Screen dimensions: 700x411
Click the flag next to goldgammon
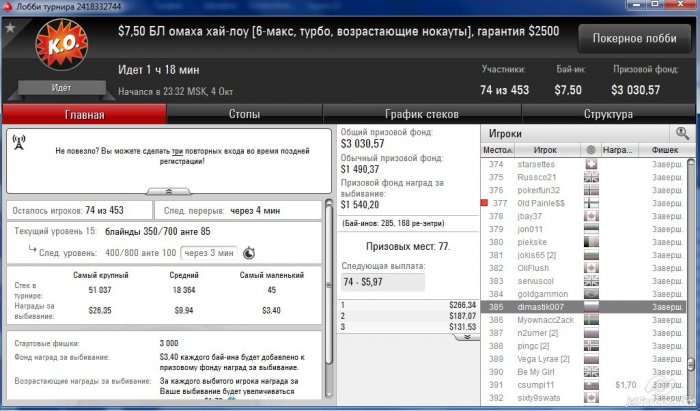point(592,294)
